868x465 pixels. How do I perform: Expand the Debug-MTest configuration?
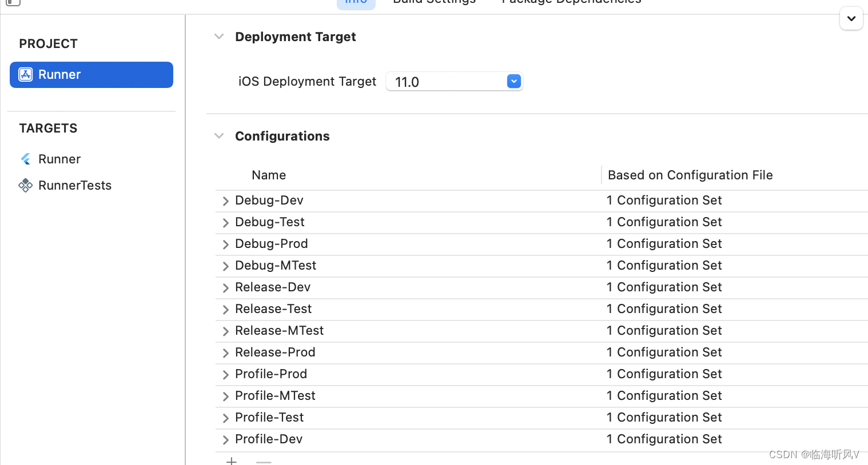225,266
